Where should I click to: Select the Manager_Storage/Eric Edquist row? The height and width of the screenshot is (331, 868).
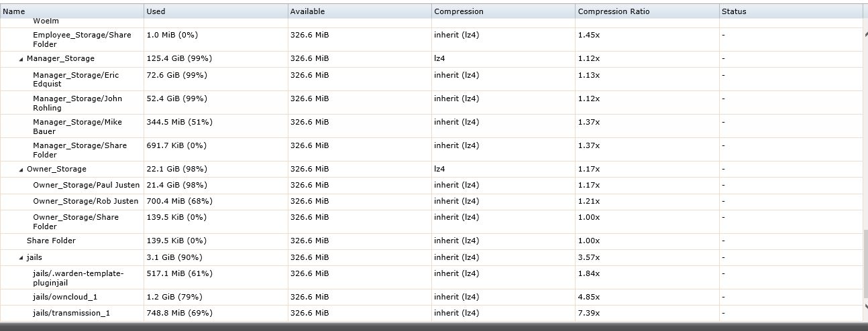[431, 79]
